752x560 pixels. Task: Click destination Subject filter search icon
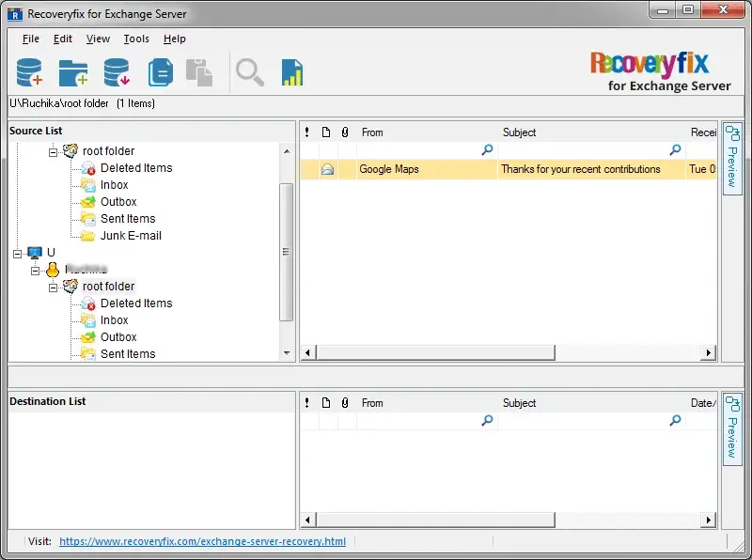[x=675, y=421]
